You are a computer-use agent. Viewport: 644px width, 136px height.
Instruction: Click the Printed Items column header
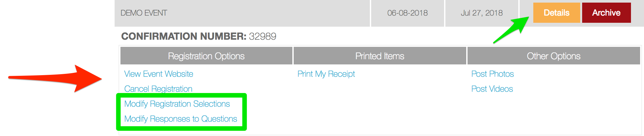point(380,56)
